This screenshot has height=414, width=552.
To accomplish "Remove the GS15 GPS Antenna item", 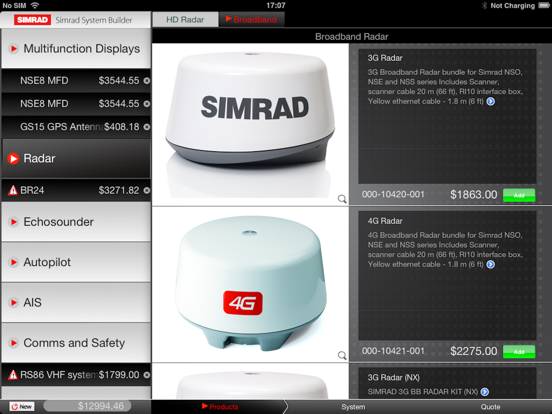I will tap(146, 127).
